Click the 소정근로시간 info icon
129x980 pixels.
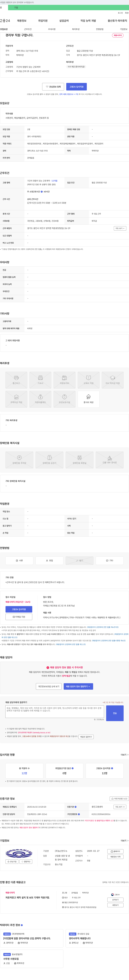pyautogui.click(x=42, y=192)
